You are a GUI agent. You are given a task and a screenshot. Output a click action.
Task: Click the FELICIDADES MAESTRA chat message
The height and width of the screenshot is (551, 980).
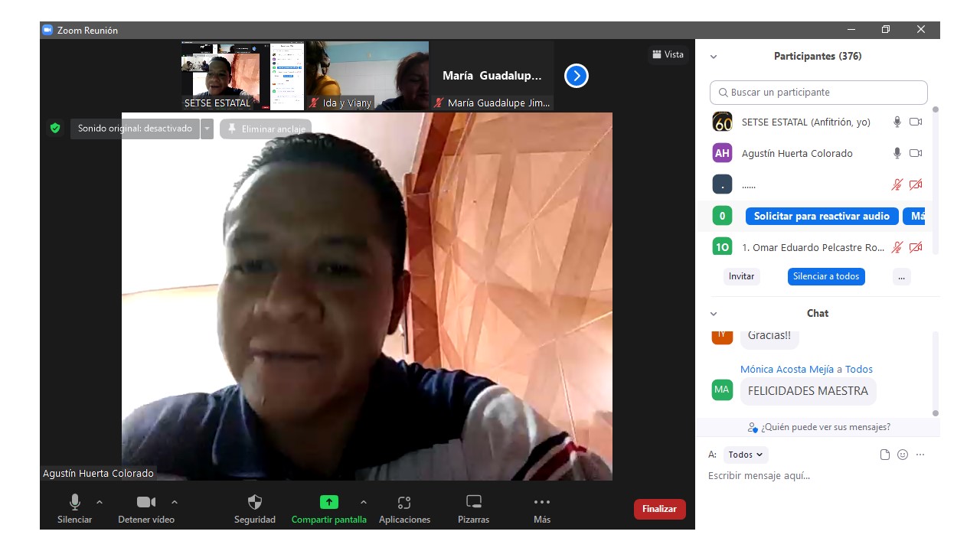808,391
